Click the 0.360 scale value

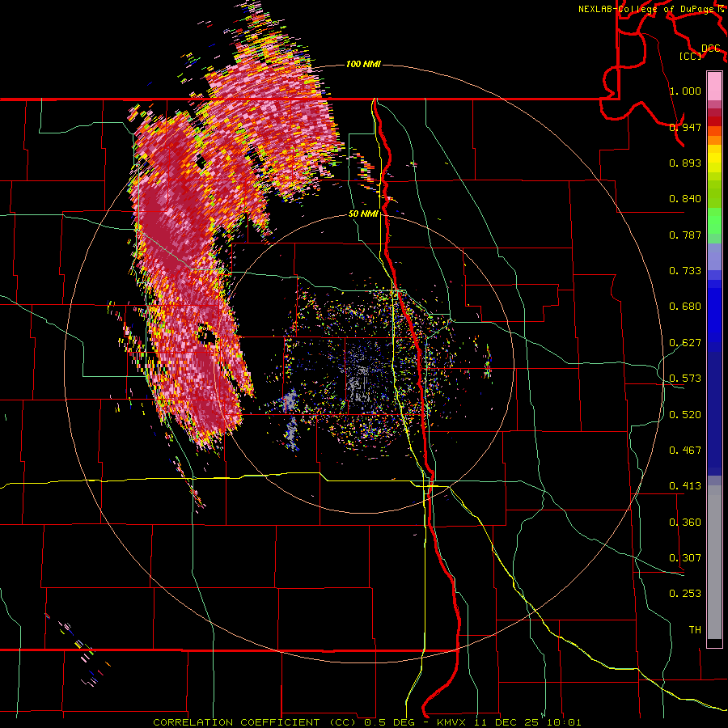tap(685, 522)
